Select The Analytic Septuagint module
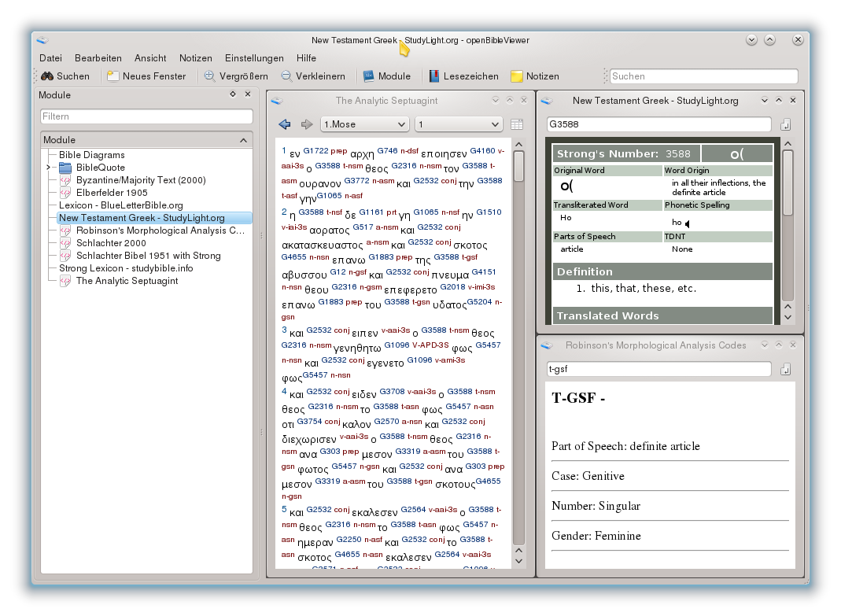Image resolution: width=841 pixels, height=616 pixels. click(x=127, y=281)
